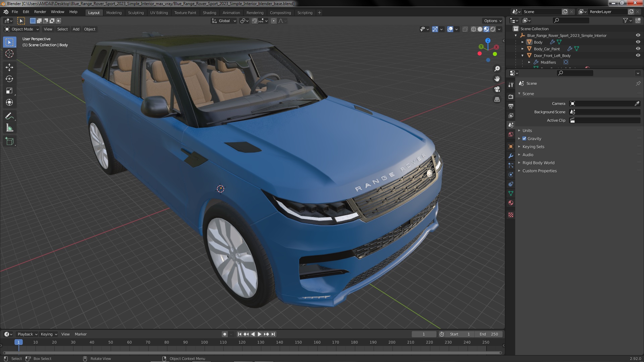The height and width of the screenshot is (362, 644).
Task: Click the current frame number field
Action: pyautogui.click(x=424, y=335)
